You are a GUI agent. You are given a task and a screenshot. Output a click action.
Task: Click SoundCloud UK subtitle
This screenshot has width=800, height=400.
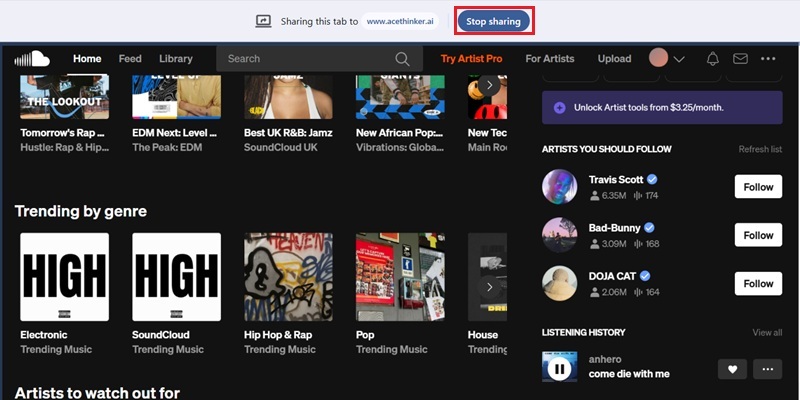click(x=281, y=147)
